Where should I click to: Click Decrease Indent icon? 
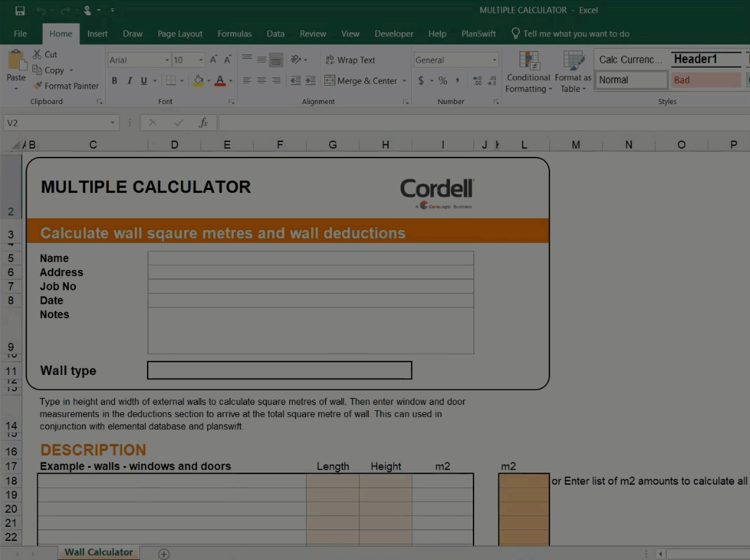tap(296, 80)
